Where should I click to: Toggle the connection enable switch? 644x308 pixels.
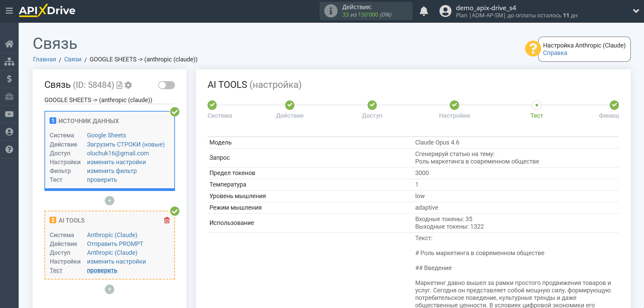[x=166, y=85]
